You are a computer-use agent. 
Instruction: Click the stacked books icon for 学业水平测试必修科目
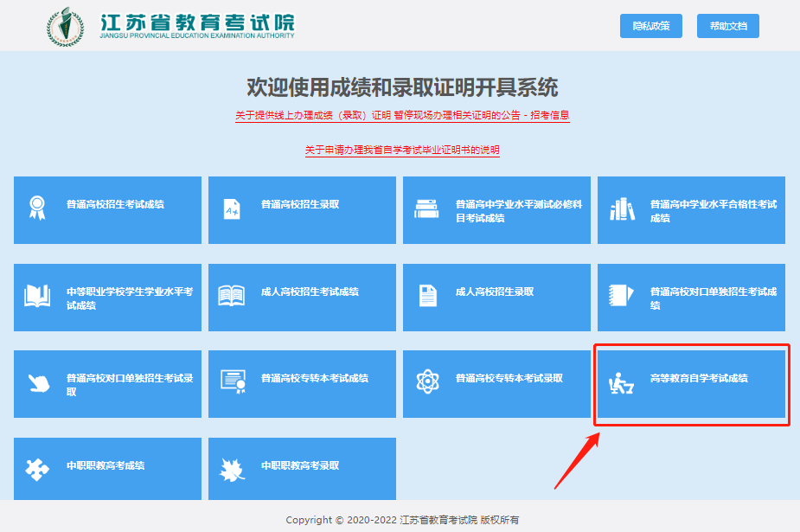tap(426, 208)
